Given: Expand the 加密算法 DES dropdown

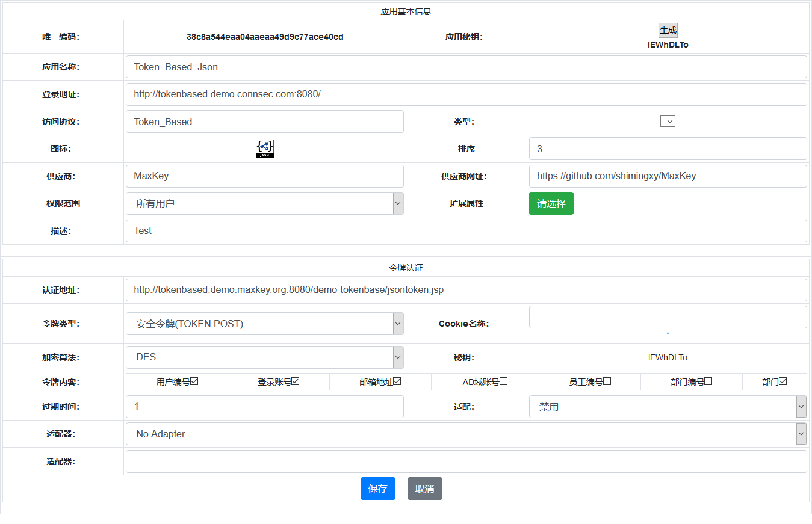Looking at the screenshot, I should click(x=265, y=357).
